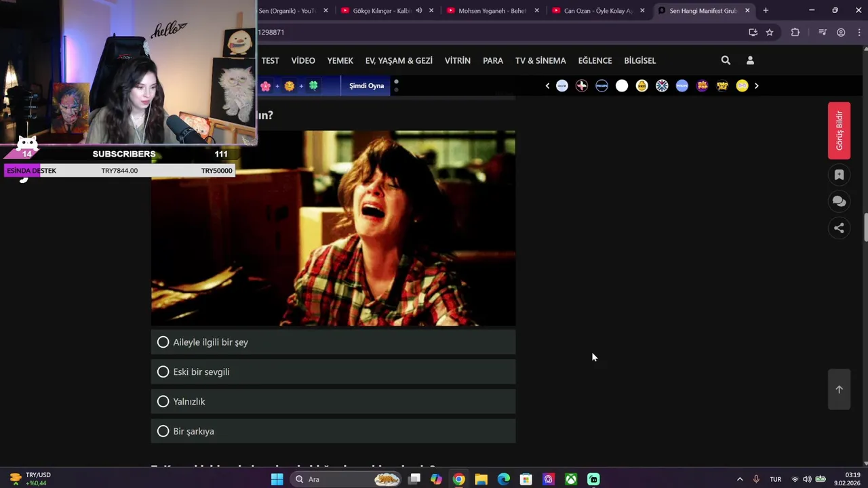Close the Can Ozan tab
The image size is (868, 488).
pos(642,10)
